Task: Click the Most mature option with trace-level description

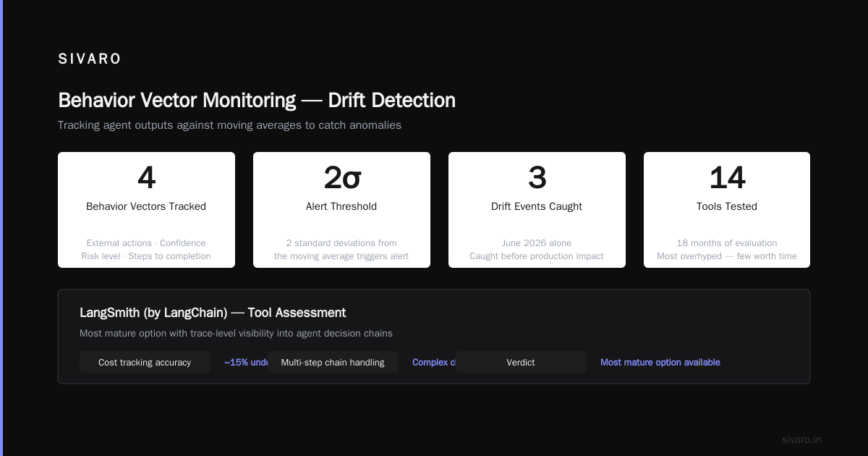Action: (236, 334)
